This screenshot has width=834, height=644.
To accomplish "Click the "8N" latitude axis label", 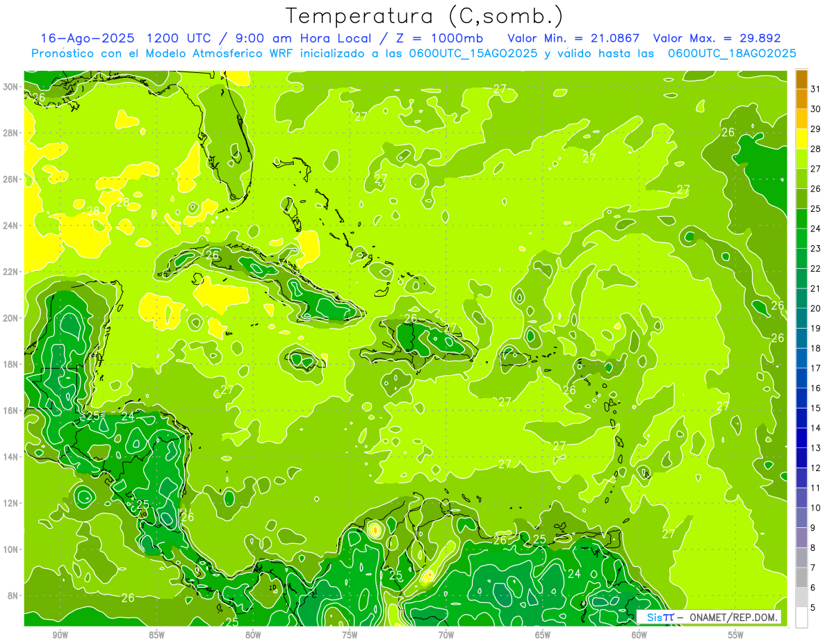I will coord(14,596).
